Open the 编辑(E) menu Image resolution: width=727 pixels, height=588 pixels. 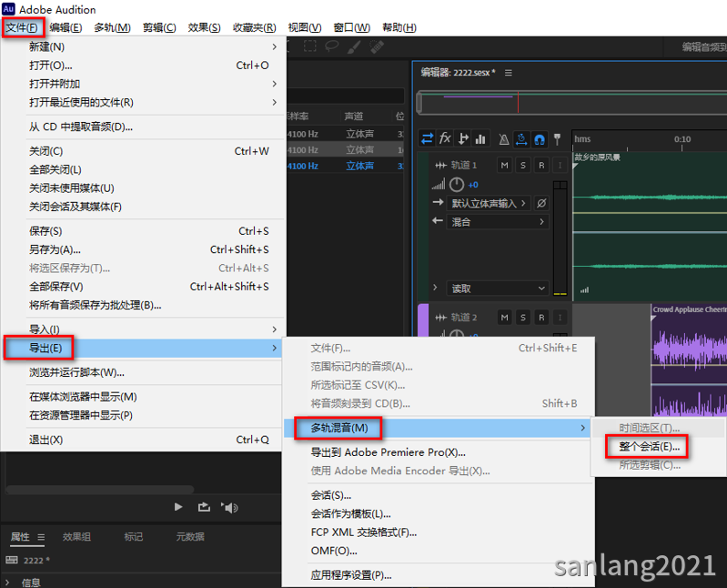pos(66,28)
